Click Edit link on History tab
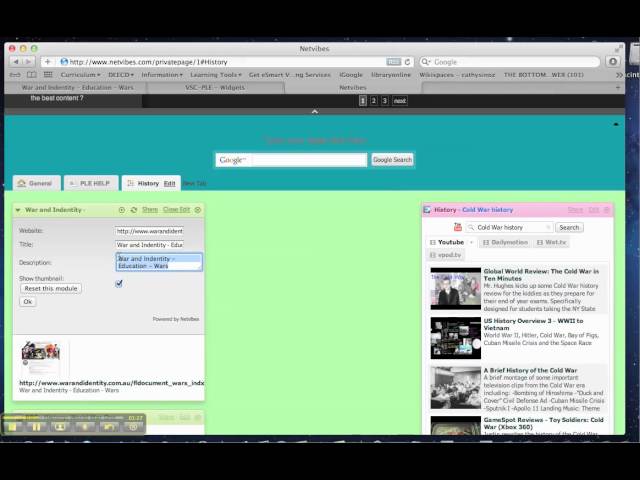 pyautogui.click(x=169, y=184)
